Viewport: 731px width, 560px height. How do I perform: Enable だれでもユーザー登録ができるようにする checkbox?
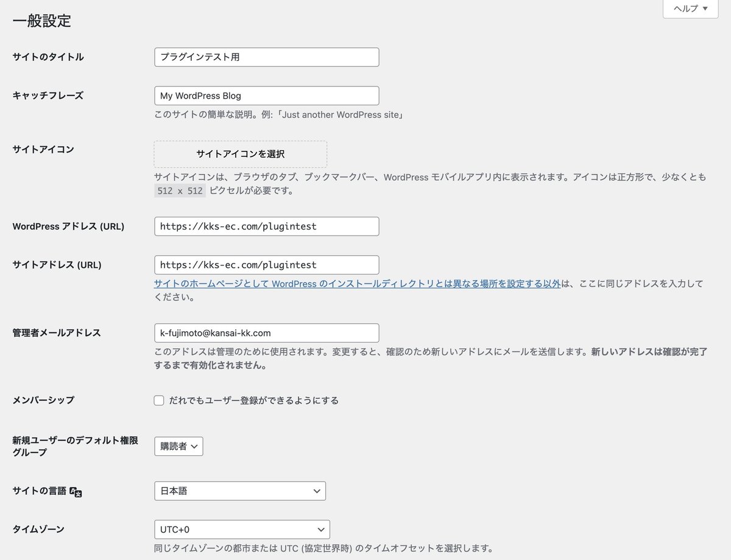159,401
